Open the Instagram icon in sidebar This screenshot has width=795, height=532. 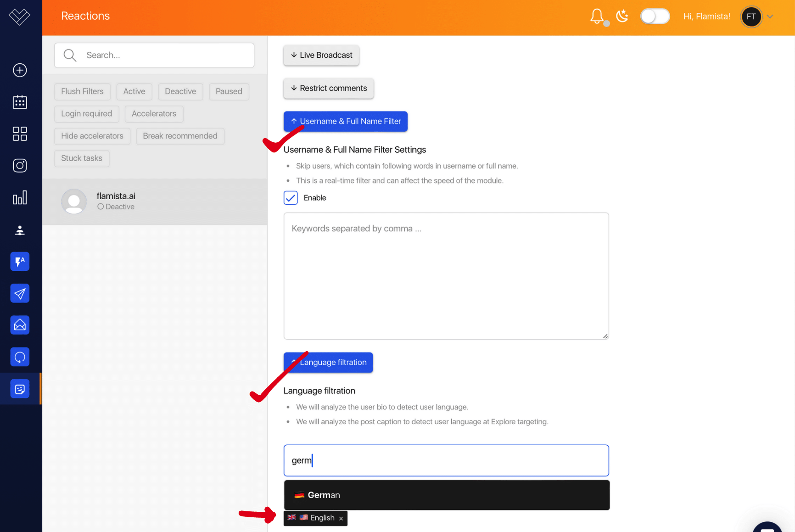20,166
